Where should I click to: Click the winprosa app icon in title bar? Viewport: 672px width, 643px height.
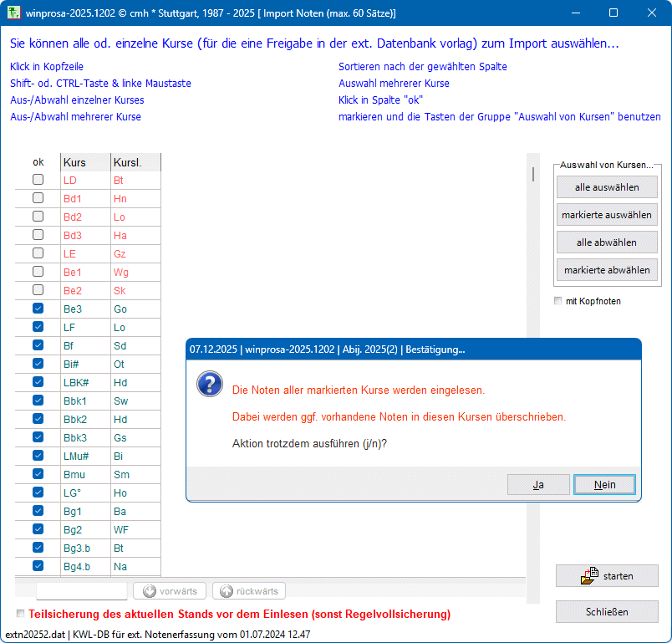tap(13, 13)
